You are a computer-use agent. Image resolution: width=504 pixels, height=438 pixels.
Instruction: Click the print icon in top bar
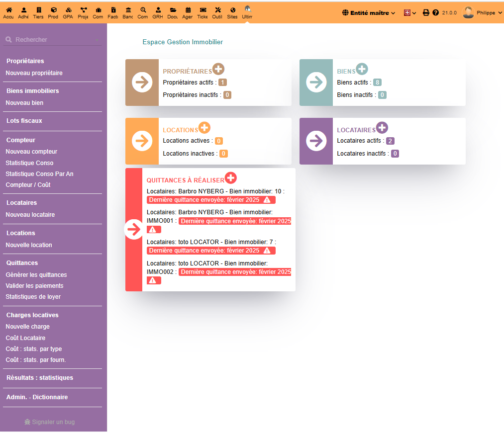426,12
